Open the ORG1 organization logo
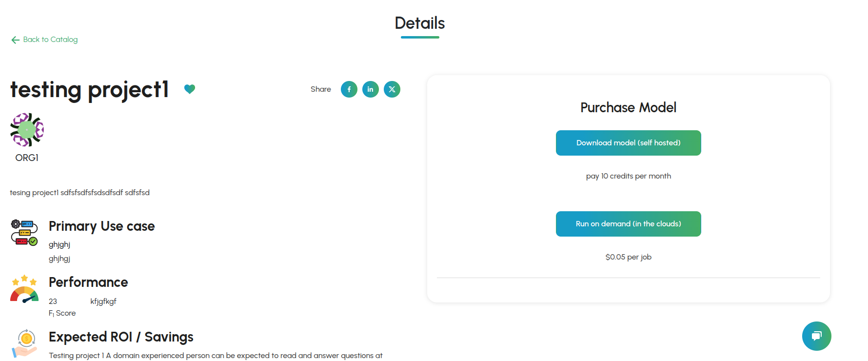 (x=27, y=130)
